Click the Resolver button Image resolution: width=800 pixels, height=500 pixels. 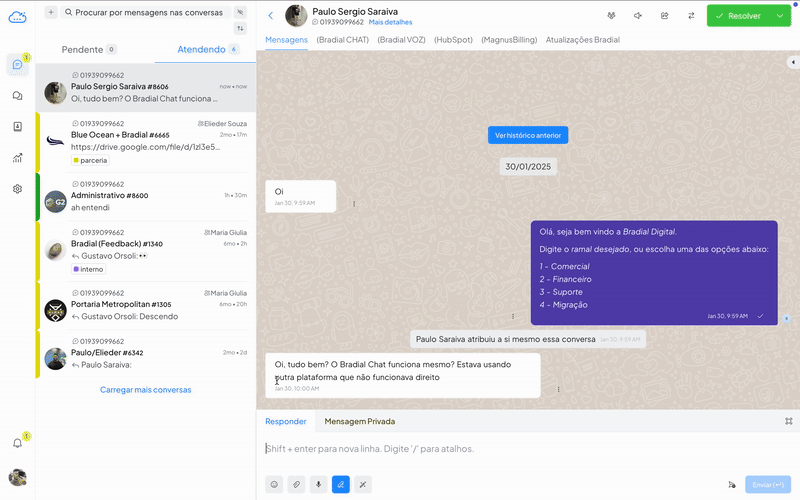(x=738, y=16)
